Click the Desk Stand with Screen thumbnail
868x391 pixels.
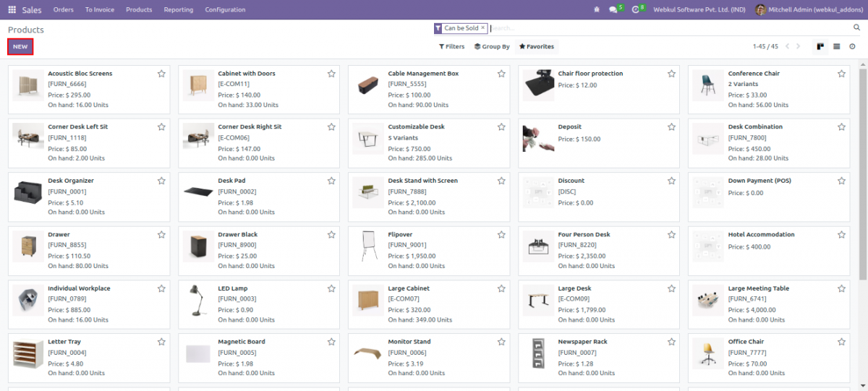[368, 194]
